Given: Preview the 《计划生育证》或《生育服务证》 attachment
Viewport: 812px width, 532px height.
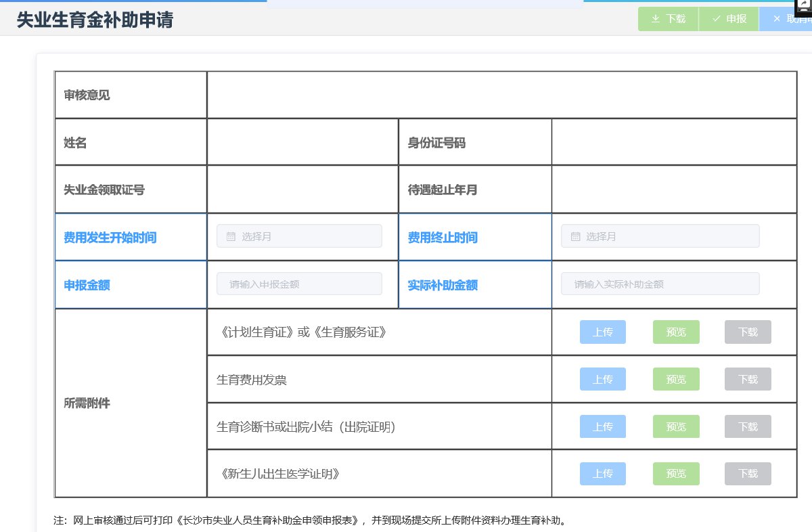Looking at the screenshot, I should 676,332.
